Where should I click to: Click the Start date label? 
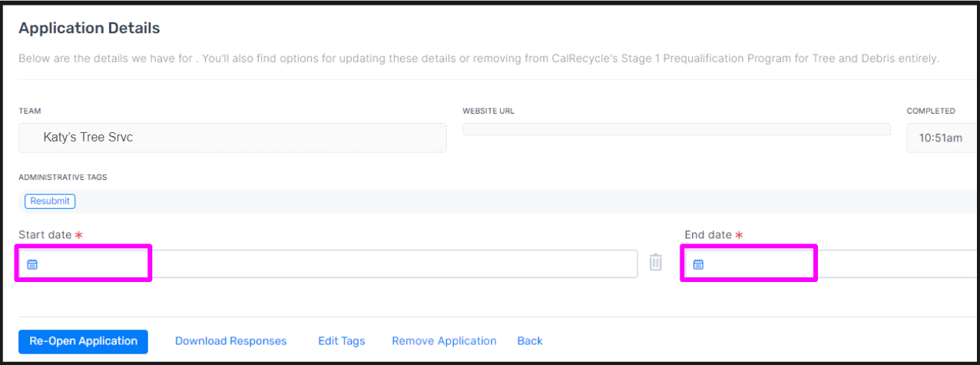(x=45, y=234)
